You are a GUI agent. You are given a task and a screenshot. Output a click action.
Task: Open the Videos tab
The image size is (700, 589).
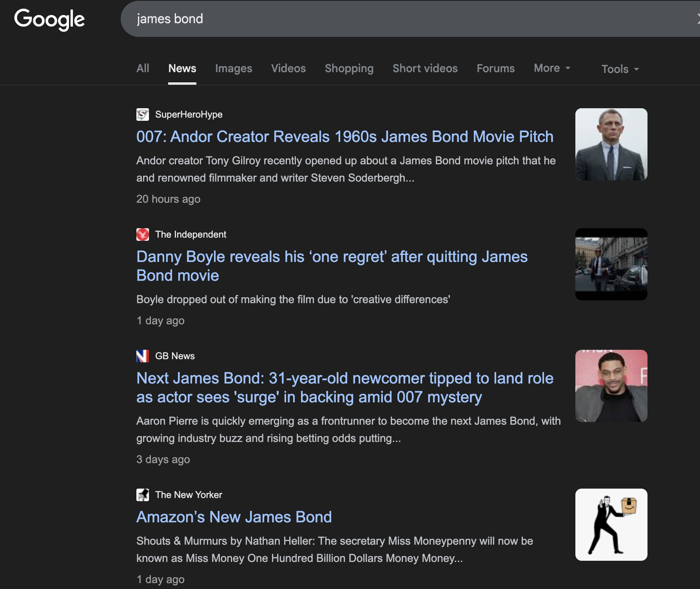tap(288, 68)
